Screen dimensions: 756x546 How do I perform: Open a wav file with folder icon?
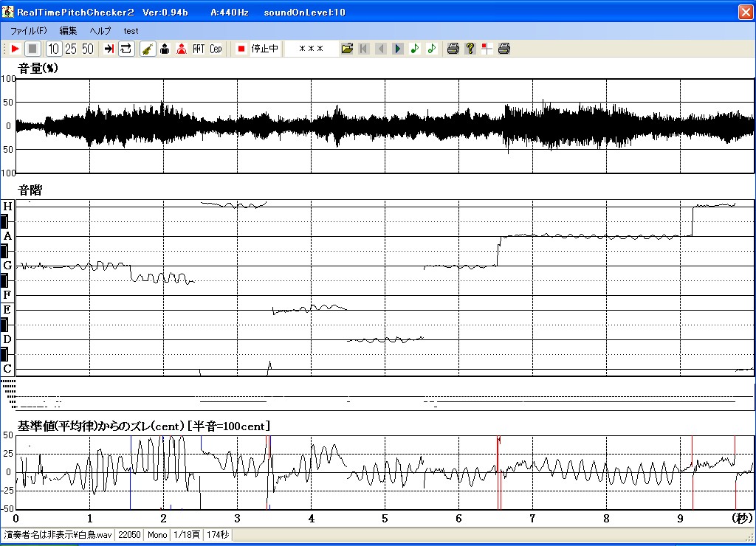(347, 49)
